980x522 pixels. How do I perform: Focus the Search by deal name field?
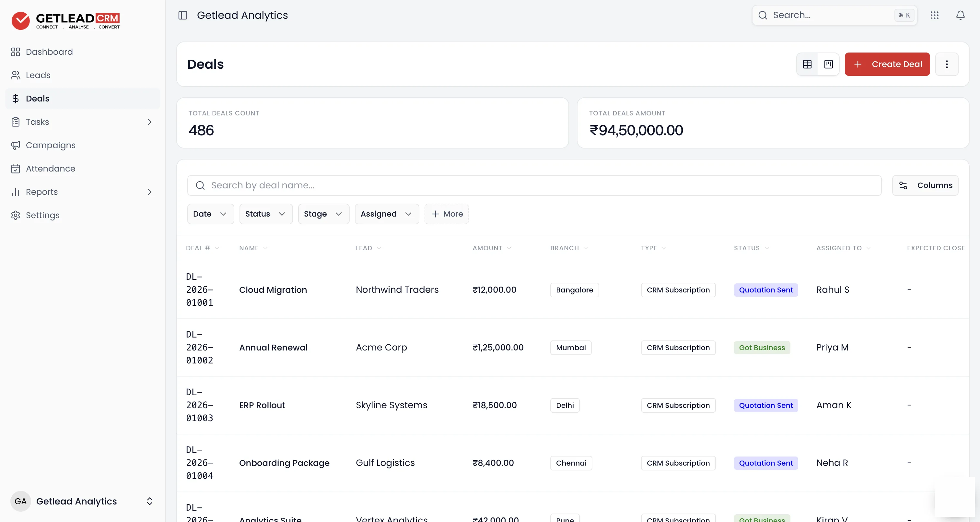tap(534, 185)
